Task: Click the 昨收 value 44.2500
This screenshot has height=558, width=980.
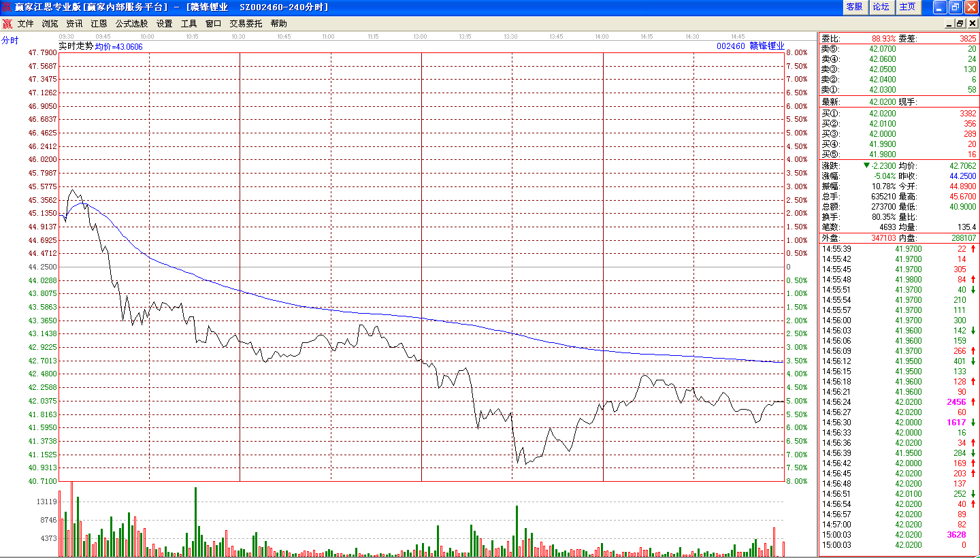Action: 963,176
